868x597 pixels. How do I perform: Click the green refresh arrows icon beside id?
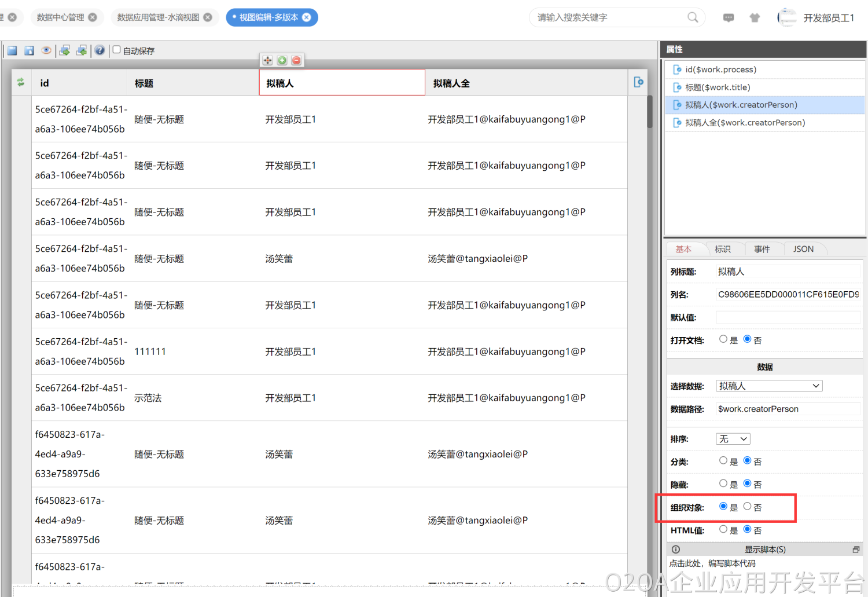coord(21,82)
